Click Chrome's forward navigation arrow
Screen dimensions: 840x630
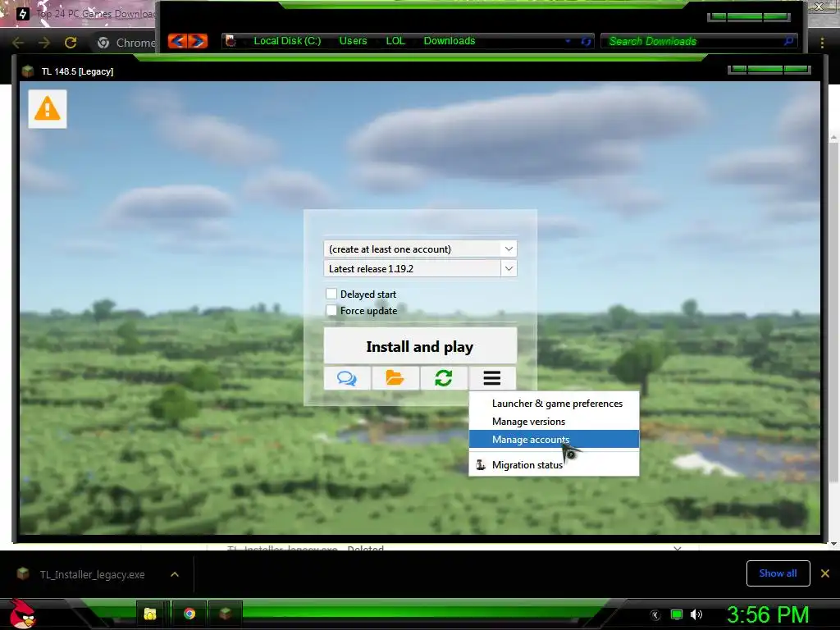pyautogui.click(x=44, y=43)
